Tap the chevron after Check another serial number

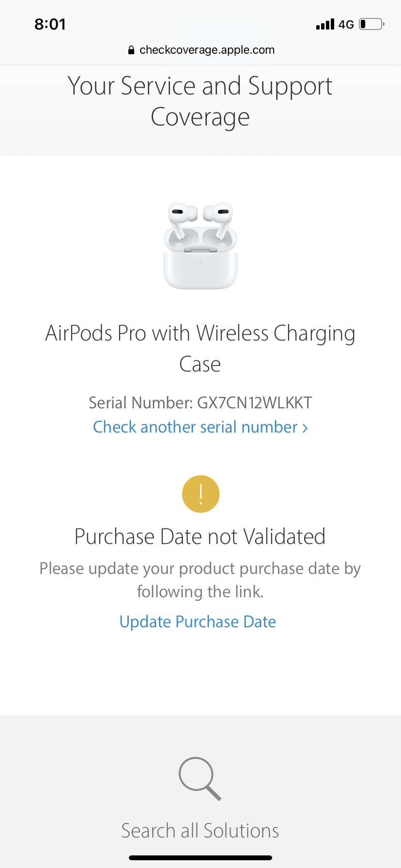[x=305, y=428]
